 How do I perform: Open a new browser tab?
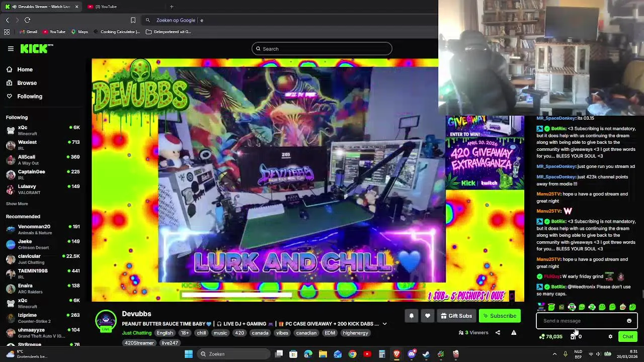(x=172, y=7)
